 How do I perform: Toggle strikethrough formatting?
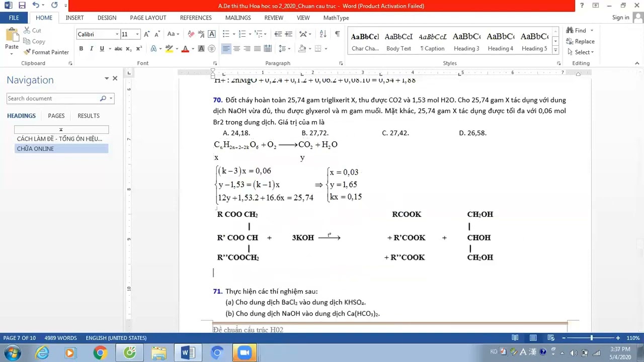[118, 49]
